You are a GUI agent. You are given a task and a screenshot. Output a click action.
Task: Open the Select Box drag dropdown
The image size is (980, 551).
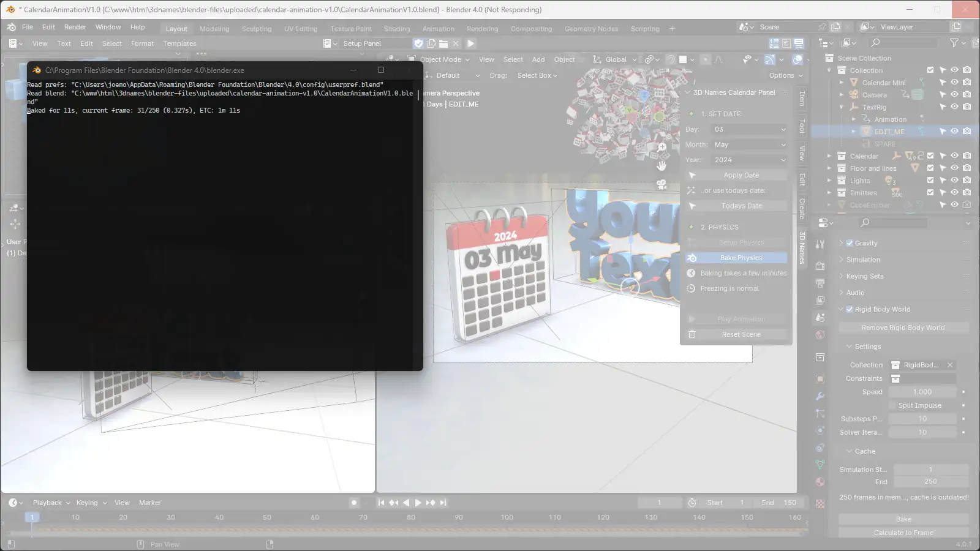tap(537, 75)
